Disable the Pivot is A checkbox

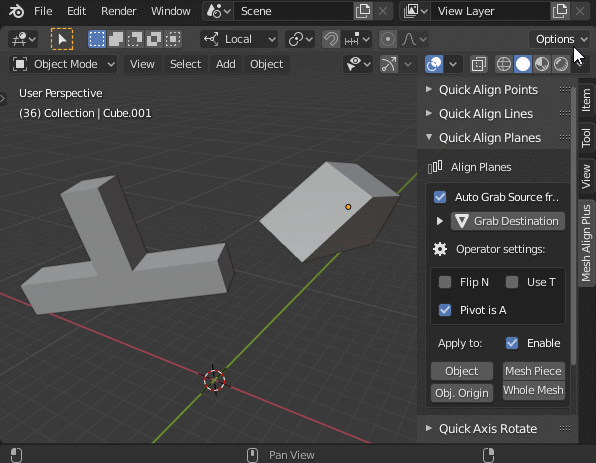(445, 310)
